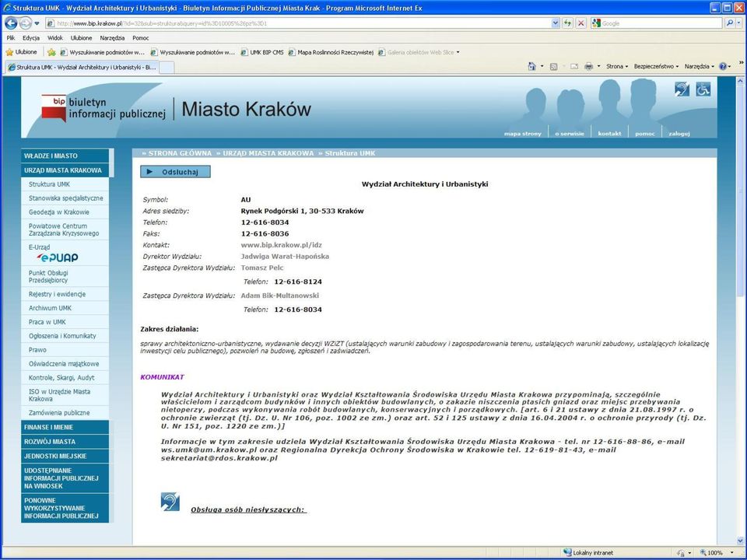
Task: Open the Print options dropdown arrow
Action: coord(599,66)
